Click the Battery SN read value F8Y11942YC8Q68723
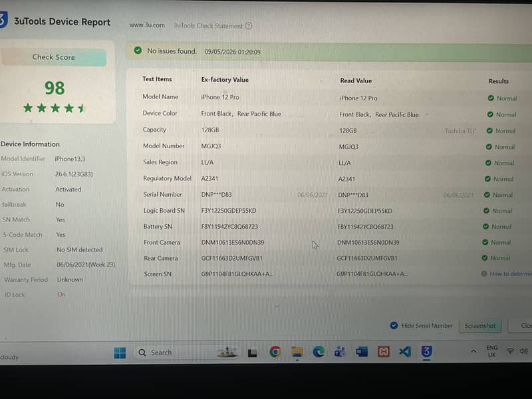 tap(365, 226)
